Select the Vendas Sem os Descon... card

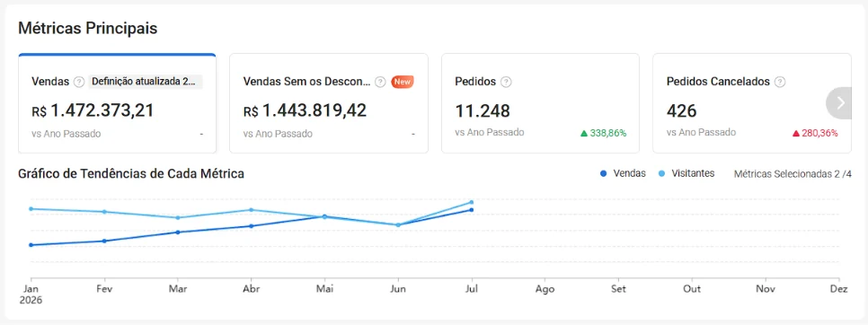coord(329,103)
